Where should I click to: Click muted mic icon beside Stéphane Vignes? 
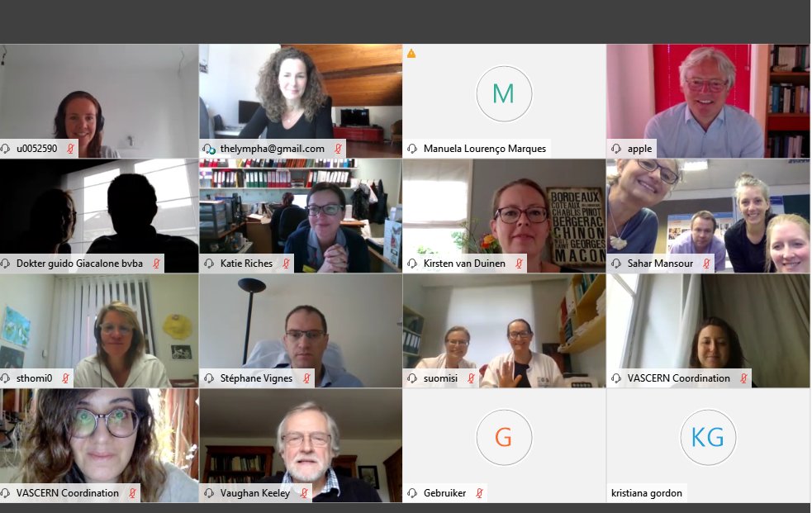(x=306, y=378)
